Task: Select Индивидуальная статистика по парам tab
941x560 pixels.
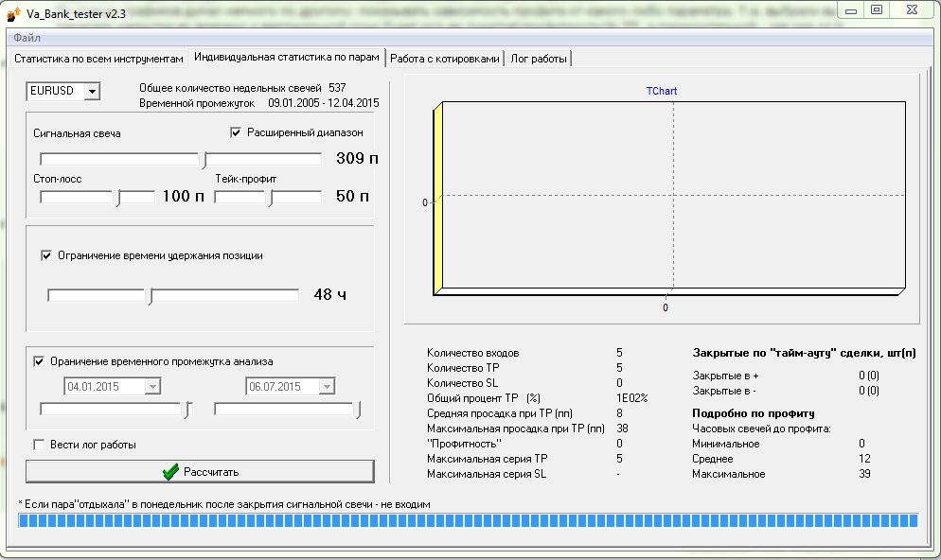Action: point(286,57)
